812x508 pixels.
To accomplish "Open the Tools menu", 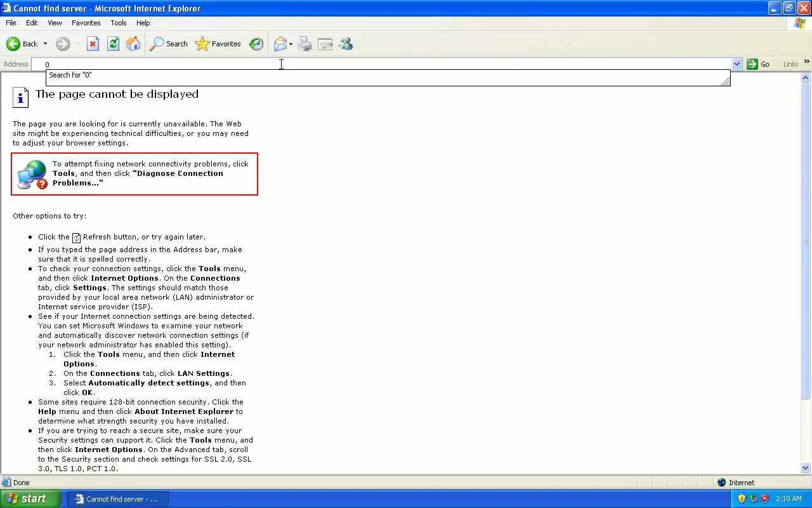I will pyautogui.click(x=119, y=23).
